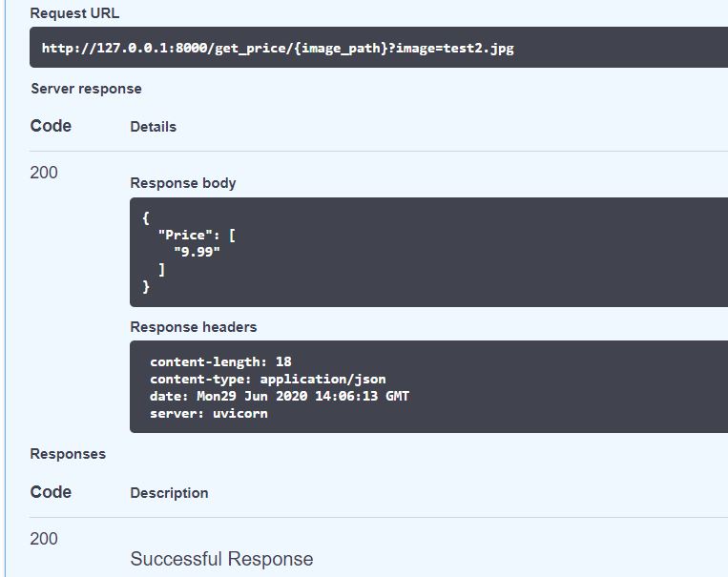This screenshot has width=728, height=577.
Task: Click the Code header under Server response
Action: point(51,126)
